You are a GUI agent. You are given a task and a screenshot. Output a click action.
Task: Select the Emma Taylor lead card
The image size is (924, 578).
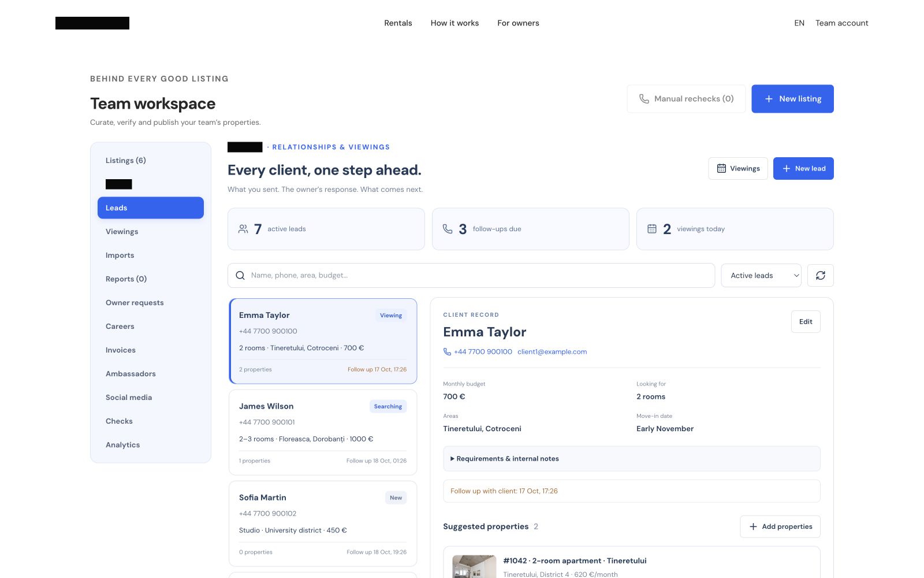point(323,341)
